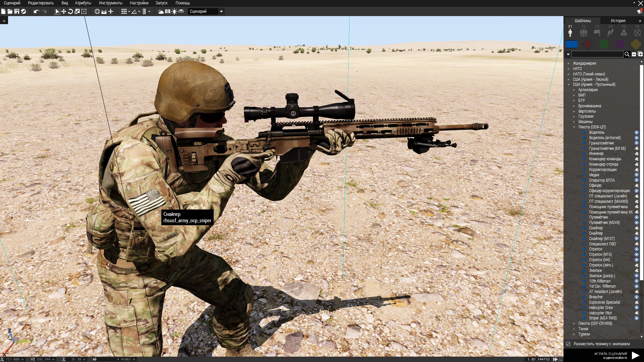This screenshot has width=644, height=362.
Task: Select the rotation widget tool
Action: [x=70, y=11]
